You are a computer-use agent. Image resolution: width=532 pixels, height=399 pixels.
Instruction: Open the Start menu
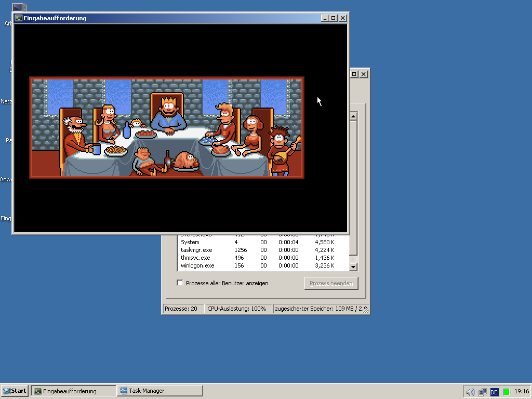point(15,391)
